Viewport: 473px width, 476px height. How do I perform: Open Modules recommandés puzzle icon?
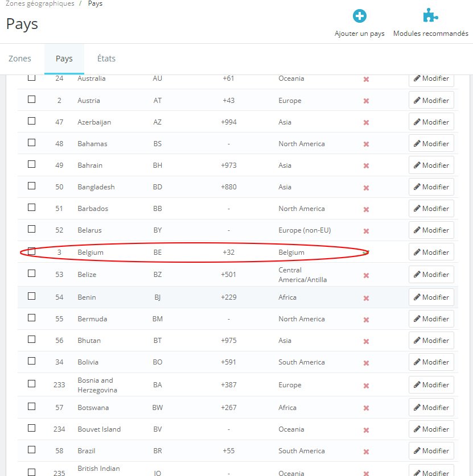[430, 15]
